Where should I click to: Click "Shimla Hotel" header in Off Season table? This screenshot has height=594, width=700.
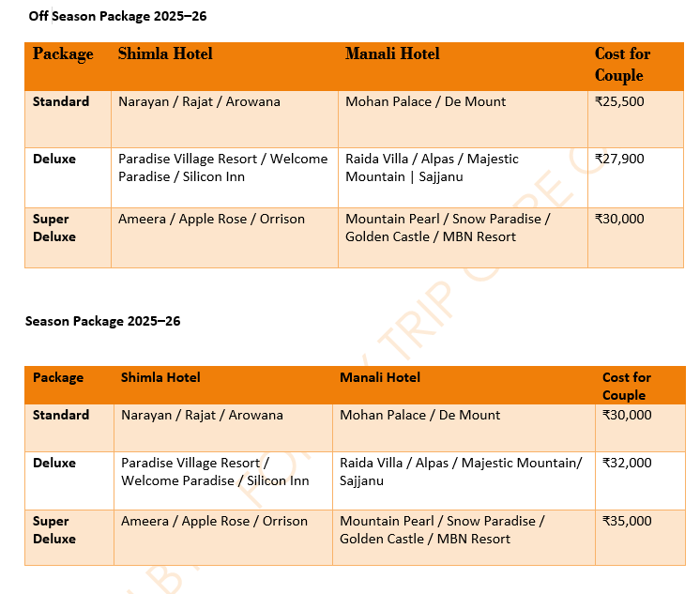[x=165, y=53]
